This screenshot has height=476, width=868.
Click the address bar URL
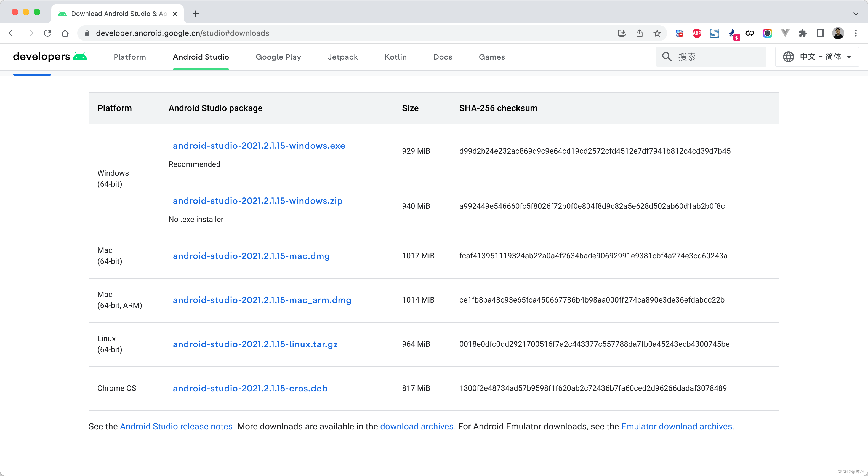(x=182, y=33)
